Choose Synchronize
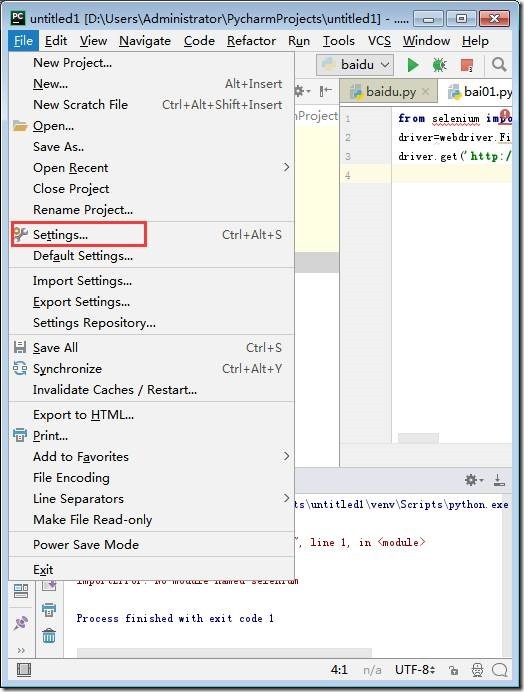The image size is (524, 692). point(151,369)
